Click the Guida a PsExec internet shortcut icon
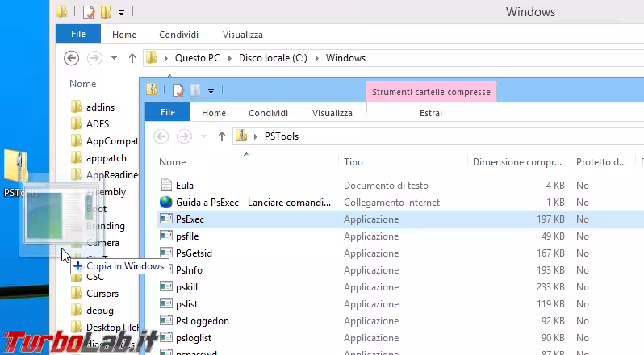This screenshot has height=355, width=644. pos(166,203)
